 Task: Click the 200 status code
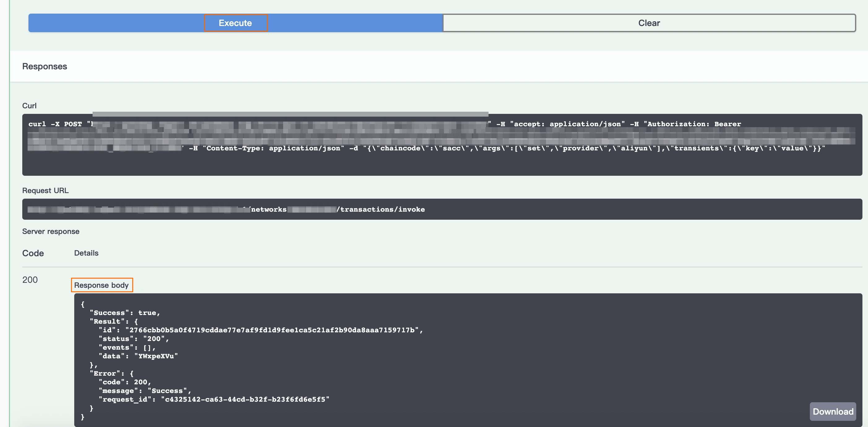click(x=30, y=280)
